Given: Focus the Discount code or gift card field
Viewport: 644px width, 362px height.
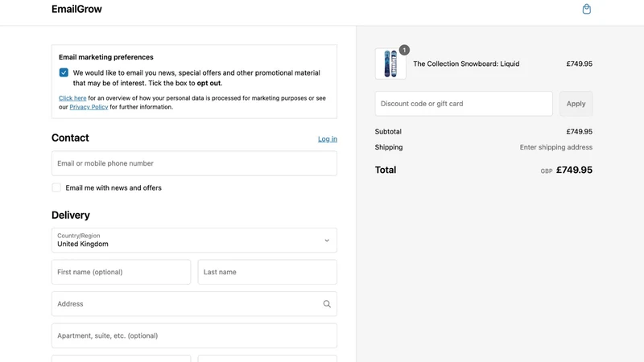Looking at the screenshot, I should pyautogui.click(x=464, y=104).
